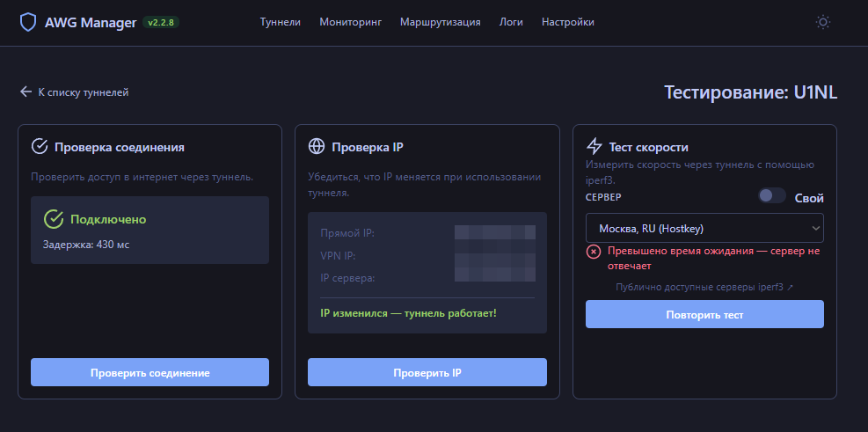The height and width of the screenshot is (432, 868).
Task: Open the Москва, RU (Hostkey) server dropdown
Action: click(x=704, y=229)
